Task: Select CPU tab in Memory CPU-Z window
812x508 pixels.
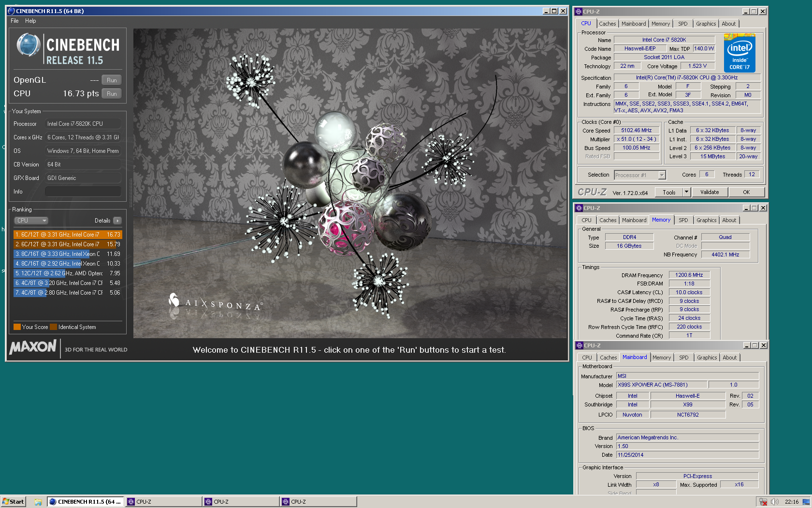Action: point(586,220)
